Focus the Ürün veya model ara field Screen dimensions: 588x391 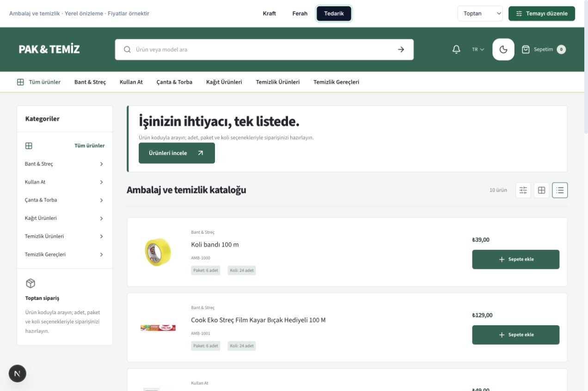tap(264, 50)
